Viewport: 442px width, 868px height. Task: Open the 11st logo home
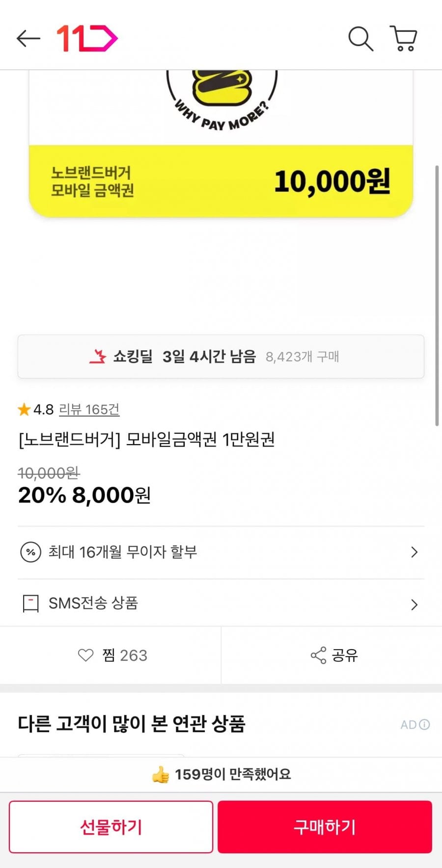pos(87,38)
